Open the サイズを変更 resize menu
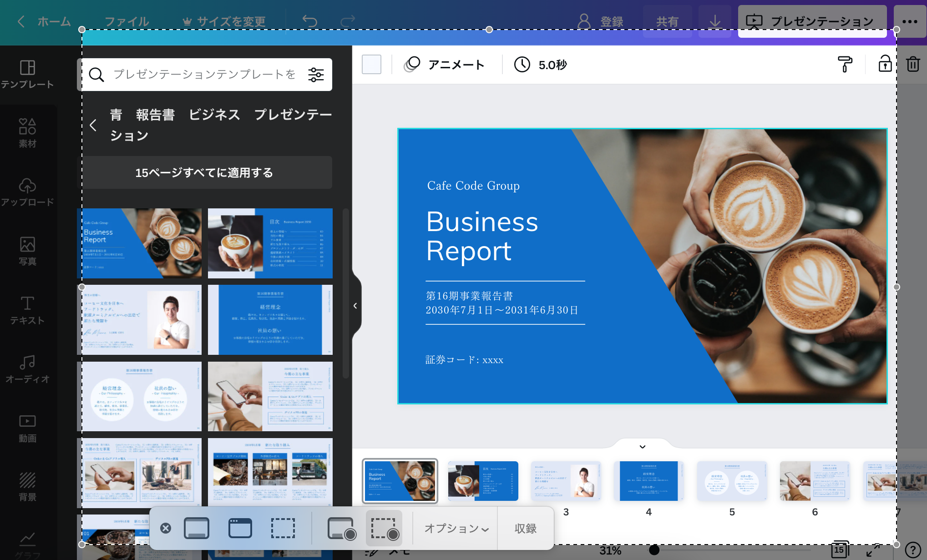This screenshot has height=560, width=927. coord(224,21)
